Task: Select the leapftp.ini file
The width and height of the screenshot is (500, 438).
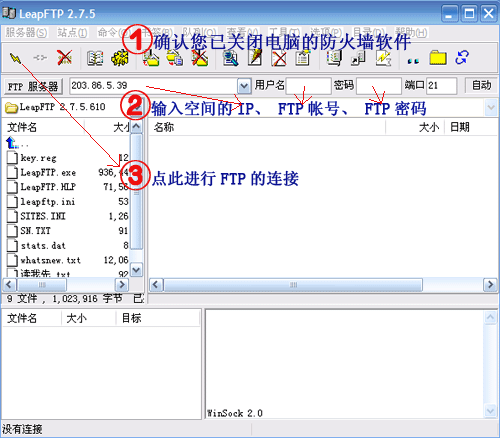Action: click(48, 202)
